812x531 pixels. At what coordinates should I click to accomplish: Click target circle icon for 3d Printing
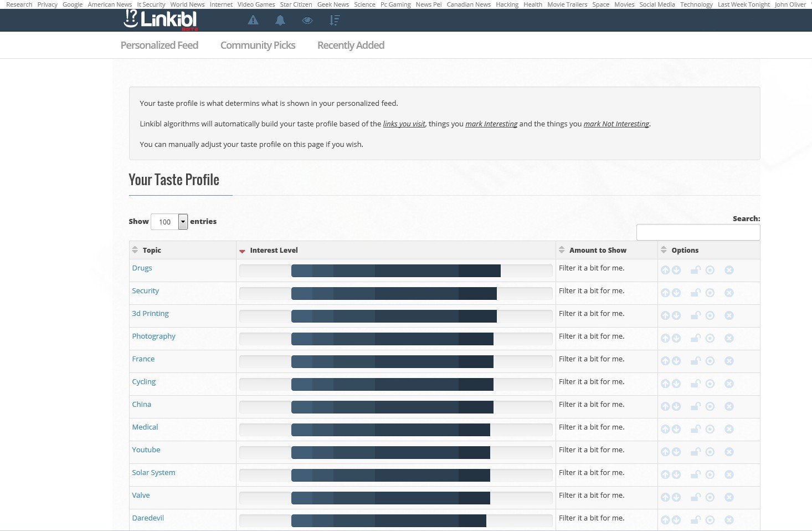(710, 315)
